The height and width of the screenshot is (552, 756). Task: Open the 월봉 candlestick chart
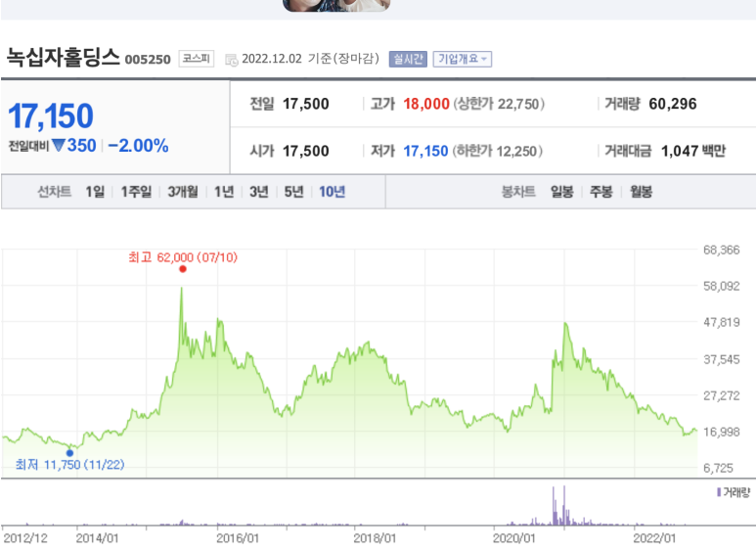pyautogui.click(x=642, y=192)
